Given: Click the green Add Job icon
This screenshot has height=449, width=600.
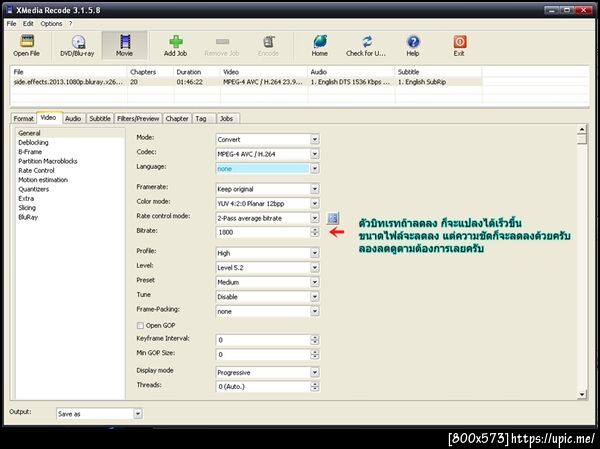Looking at the screenshot, I should click(x=176, y=41).
